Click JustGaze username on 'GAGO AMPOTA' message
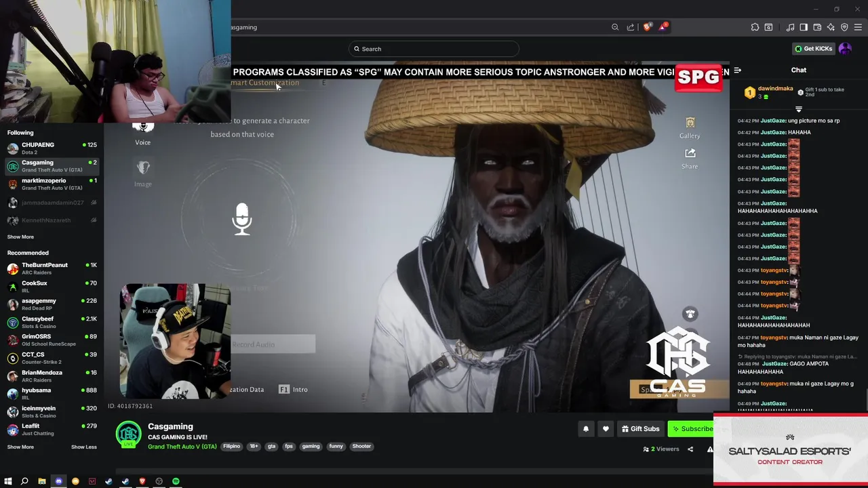The height and width of the screenshot is (488, 868). (x=774, y=364)
